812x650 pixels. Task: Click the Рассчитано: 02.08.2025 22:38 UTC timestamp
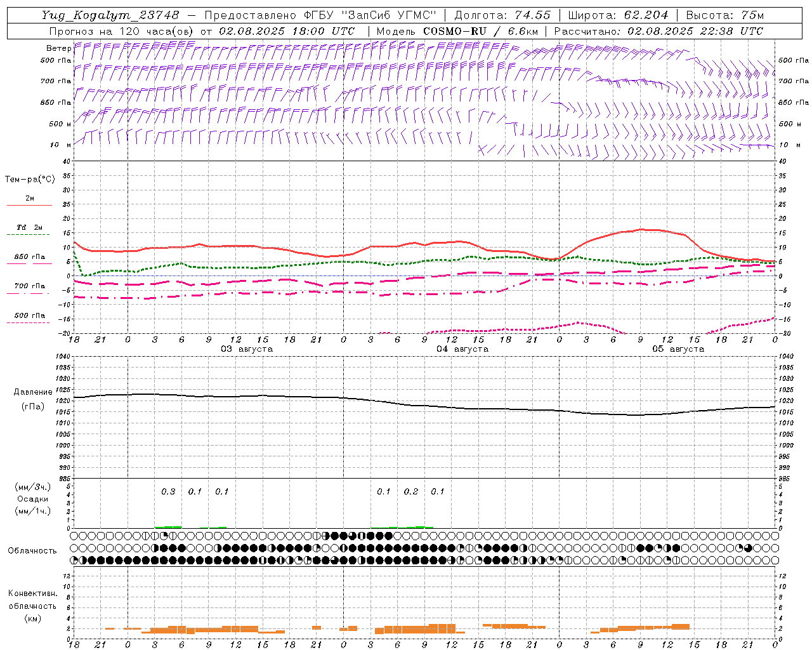pyautogui.click(x=658, y=31)
